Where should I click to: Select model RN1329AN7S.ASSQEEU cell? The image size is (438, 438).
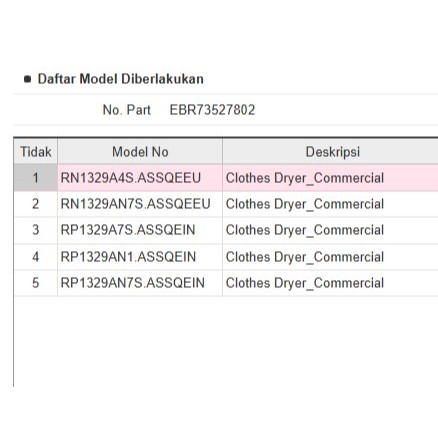[140, 204]
